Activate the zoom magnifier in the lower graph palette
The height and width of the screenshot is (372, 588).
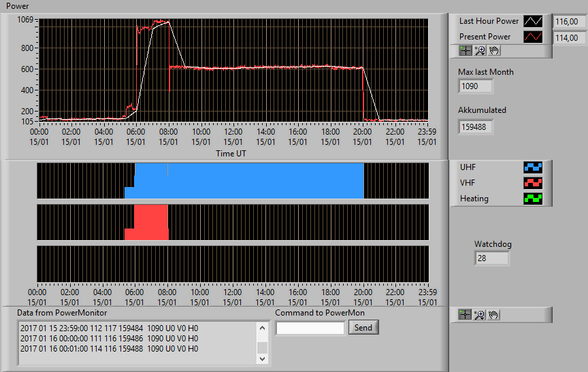479,315
